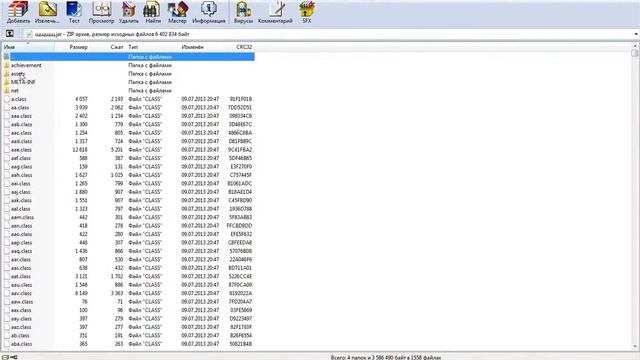Select the aat.class file name

[21, 276]
